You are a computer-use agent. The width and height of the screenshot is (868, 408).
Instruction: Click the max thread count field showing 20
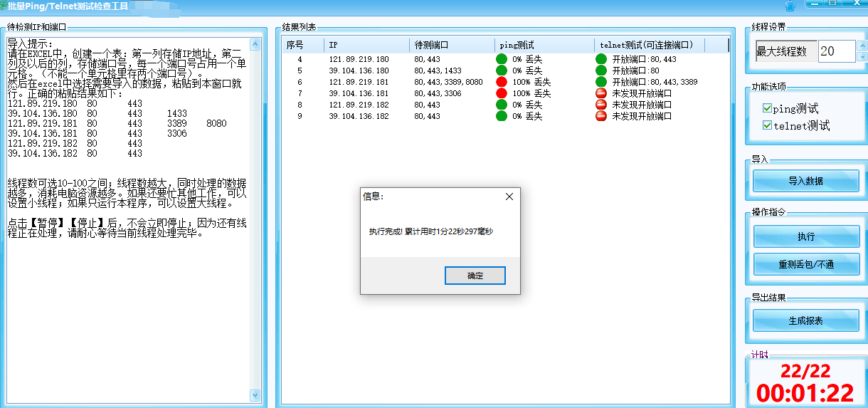pyautogui.click(x=837, y=51)
